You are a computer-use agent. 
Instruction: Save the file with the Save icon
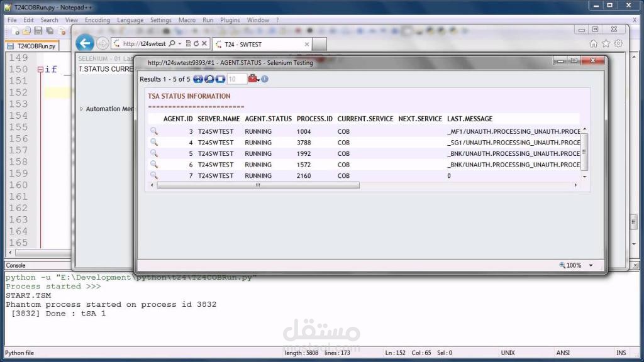pyautogui.click(x=38, y=31)
